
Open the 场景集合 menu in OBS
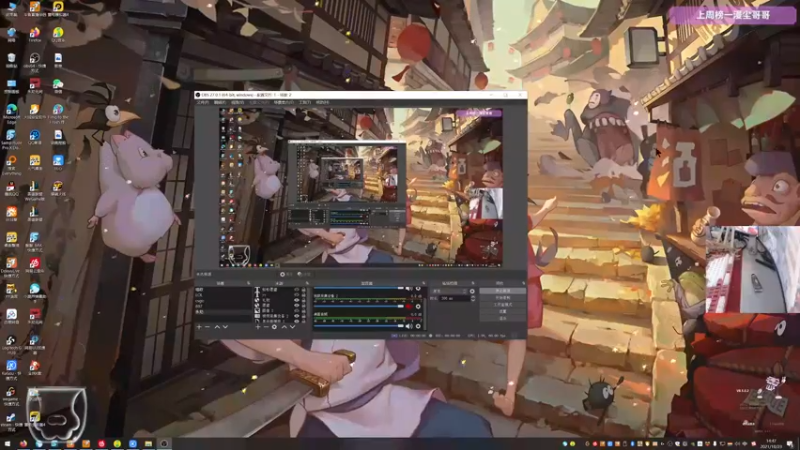[284, 102]
